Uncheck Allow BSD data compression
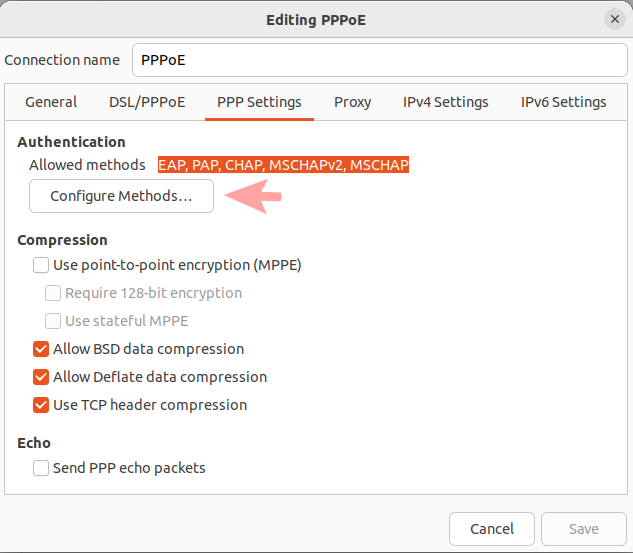Screen dimensions: 633x553 pos(41,349)
